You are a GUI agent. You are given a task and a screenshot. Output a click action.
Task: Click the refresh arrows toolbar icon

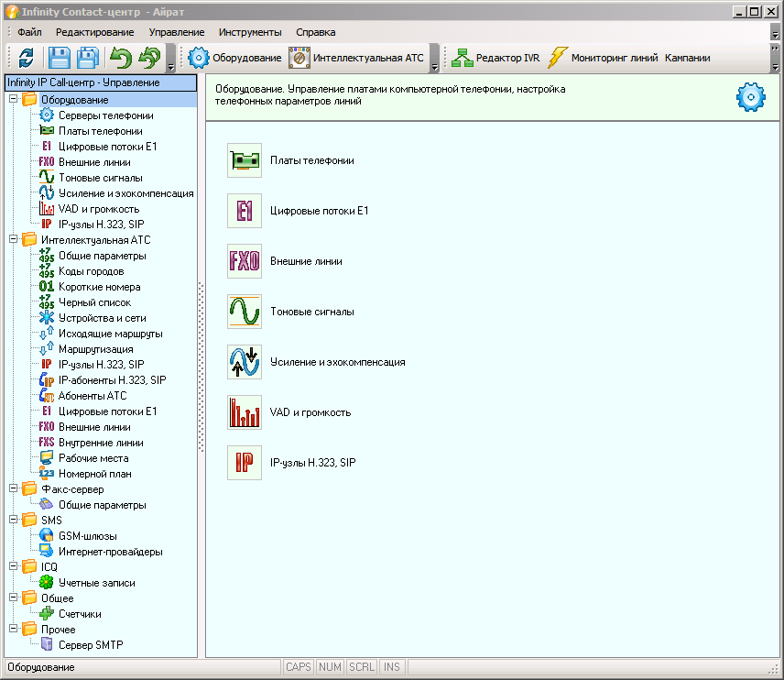click(26, 58)
